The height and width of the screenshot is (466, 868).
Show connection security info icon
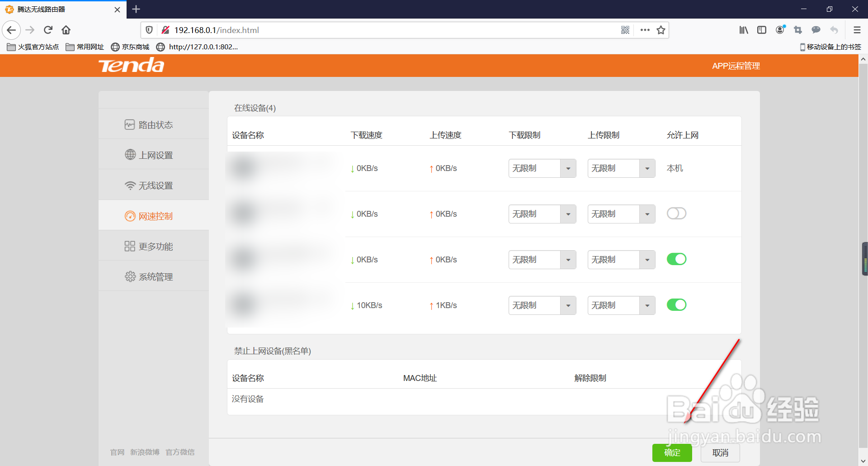click(165, 30)
